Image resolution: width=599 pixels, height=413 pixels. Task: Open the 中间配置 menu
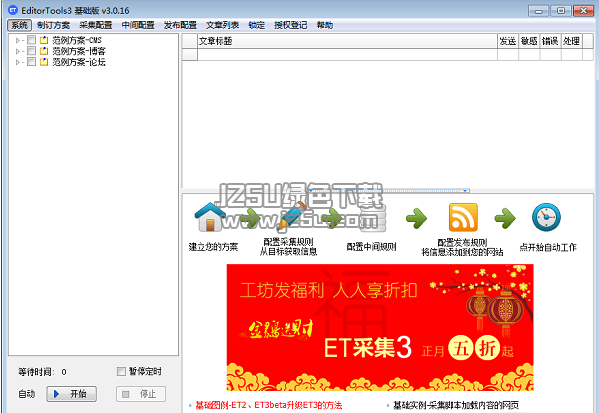pyautogui.click(x=138, y=25)
